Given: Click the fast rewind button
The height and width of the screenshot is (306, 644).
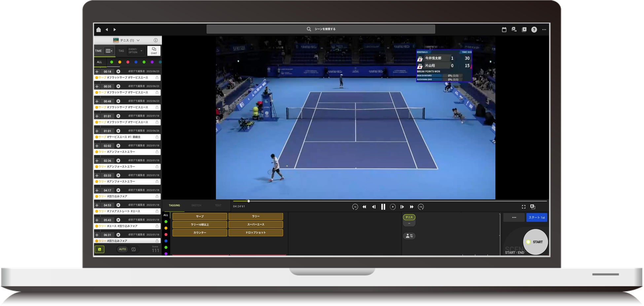Looking at the screenshot, I should pyautogui.click(x=364, y=207).
